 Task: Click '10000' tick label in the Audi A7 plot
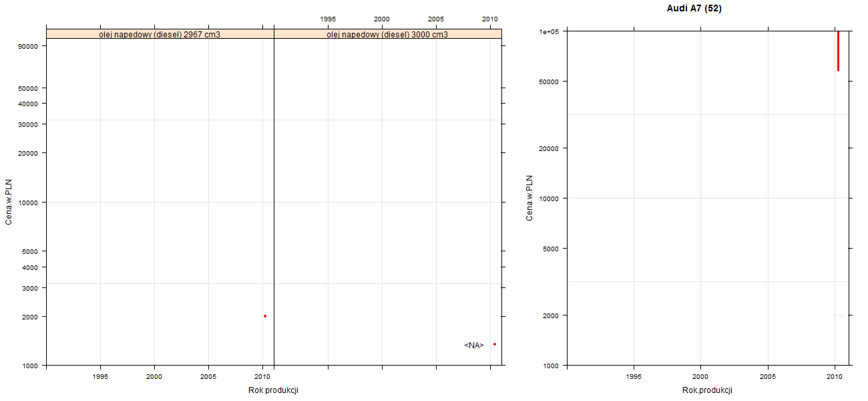548,198
